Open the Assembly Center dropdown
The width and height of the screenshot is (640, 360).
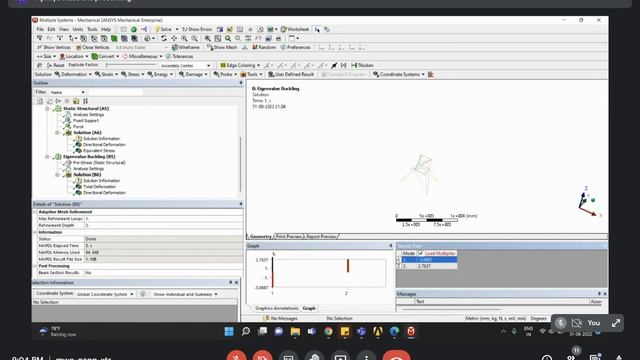[185, 66]
